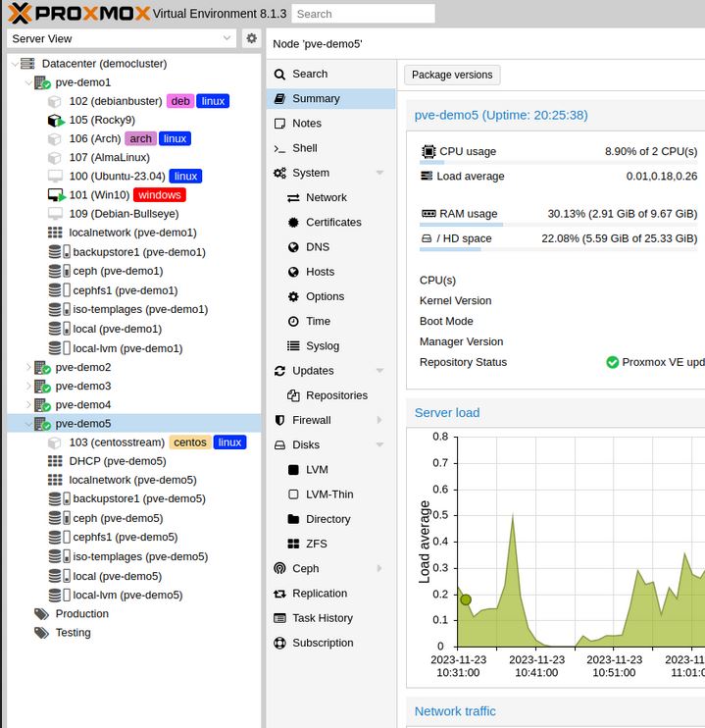Open the Syslog menu item

323,346
